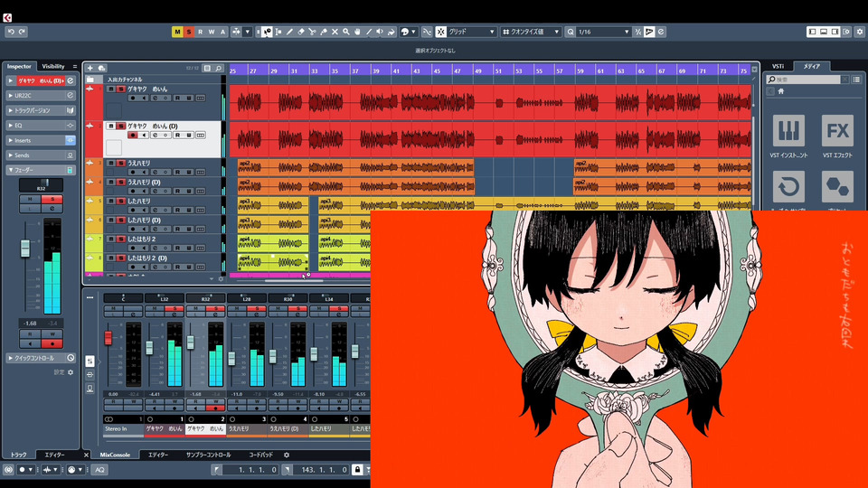The width and height of the screenshot is (868, 488).
Task: Switch to the メディア tab
Action: click(812, 66)
